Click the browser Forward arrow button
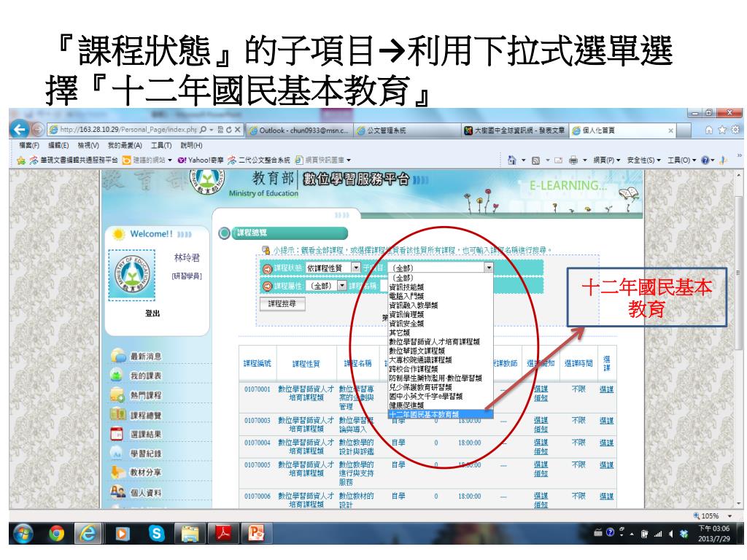747x560 pixels. [x=38, y=130]
